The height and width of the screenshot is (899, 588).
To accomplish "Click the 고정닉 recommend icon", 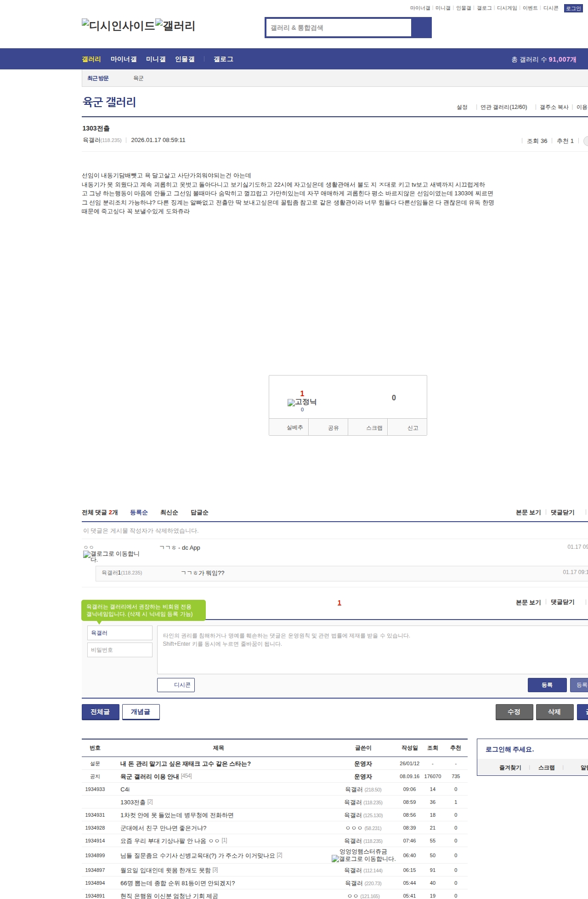I will [x=301, y=402].
